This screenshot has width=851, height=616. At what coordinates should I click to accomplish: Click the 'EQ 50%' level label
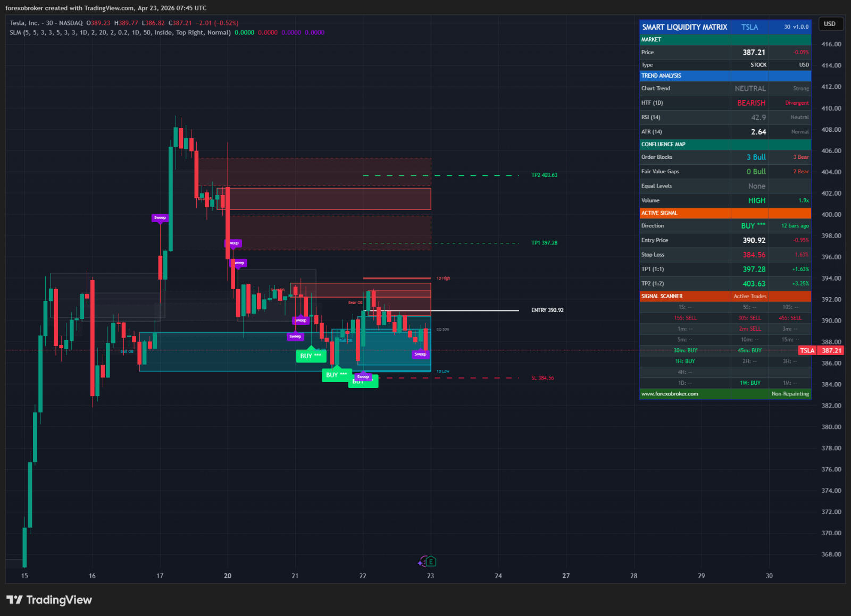[x=443, y=330]
